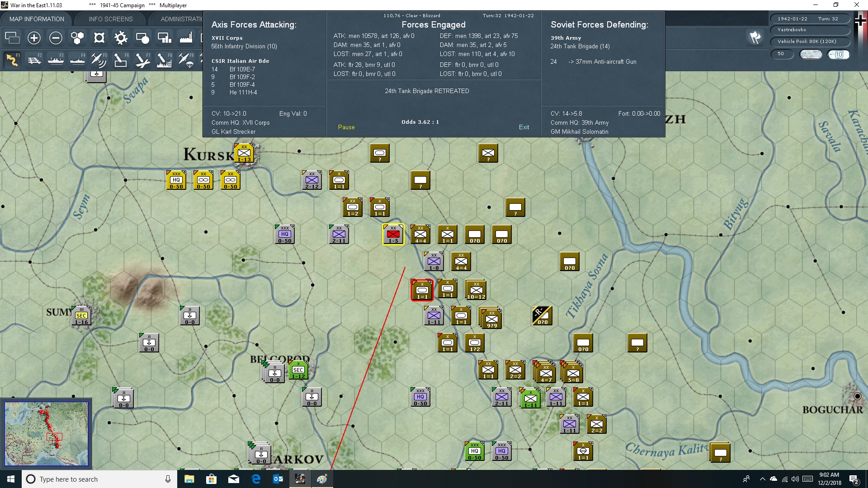Click 24th Tank Brigade (14) in report
Viewport: 868px width, 488px height.
click(x=580, y=47)
